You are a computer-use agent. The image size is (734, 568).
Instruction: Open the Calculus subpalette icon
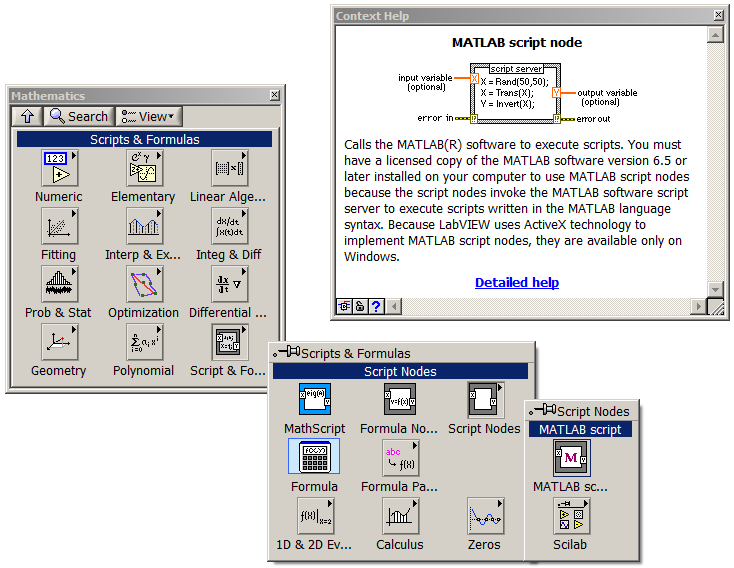tap(400, 516)
